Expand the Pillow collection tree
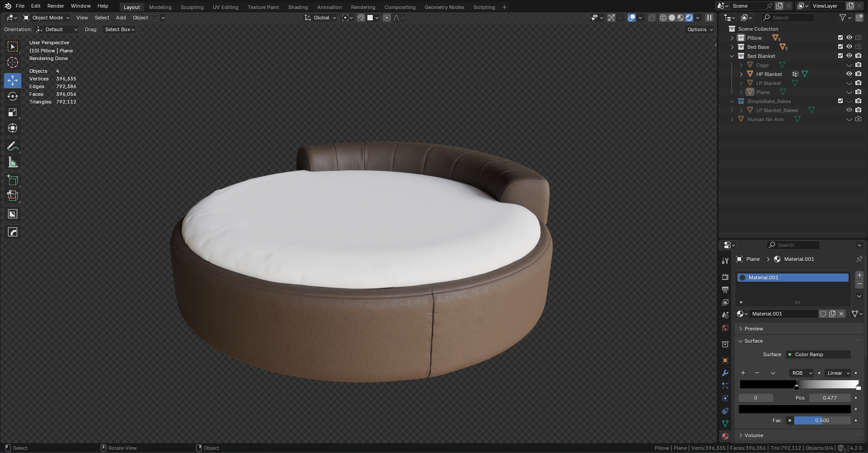Image resolution: width=868 pixels, height=453 pixels. tap(732, 38)
